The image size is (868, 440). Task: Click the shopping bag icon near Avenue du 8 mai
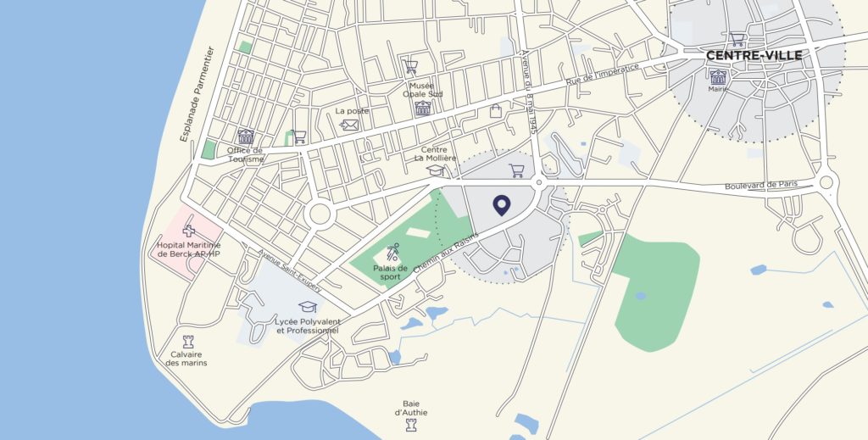click(495, 111)
